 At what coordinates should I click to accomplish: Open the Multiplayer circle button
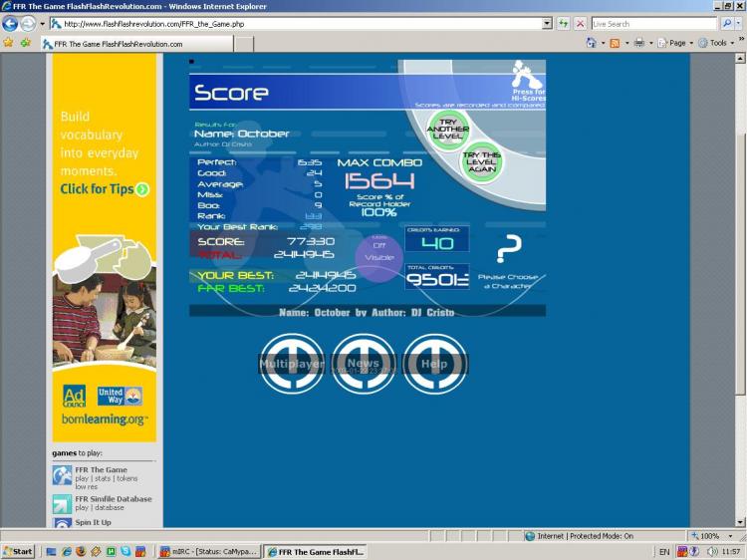[x=292, y=364]
